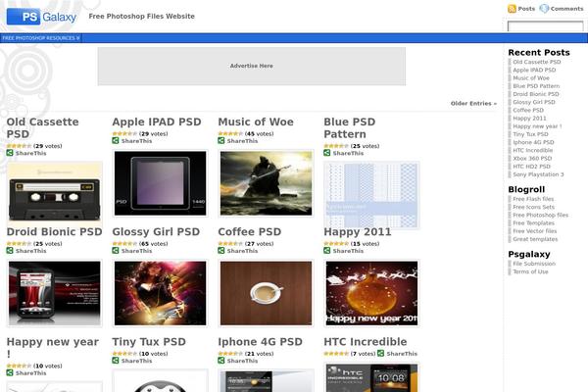
Task: Open the cassette tape thumbnail
Action: coord(54,192)
